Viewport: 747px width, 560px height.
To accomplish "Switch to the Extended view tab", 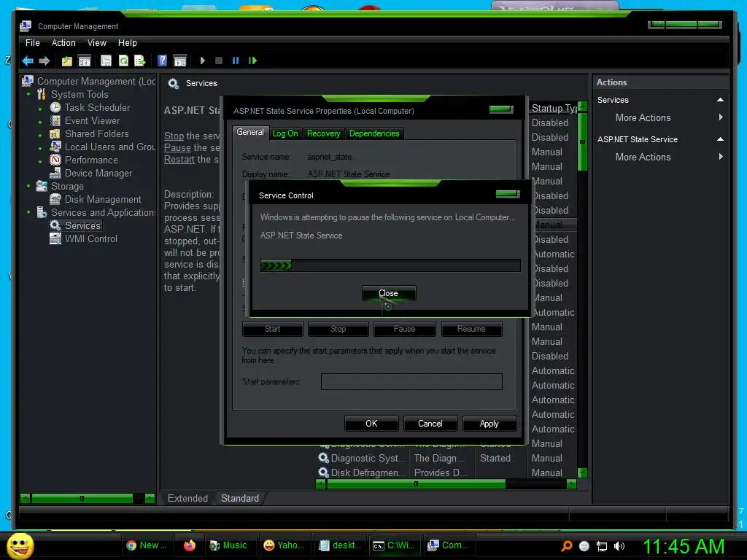I will [x=187, y=498].
